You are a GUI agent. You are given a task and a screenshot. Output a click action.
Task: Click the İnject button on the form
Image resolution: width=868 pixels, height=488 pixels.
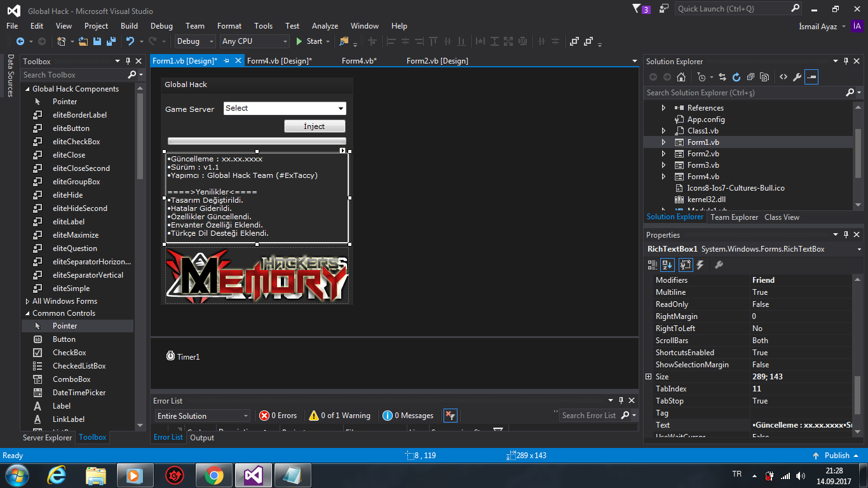pyautogui.click(x=315, y=126)
